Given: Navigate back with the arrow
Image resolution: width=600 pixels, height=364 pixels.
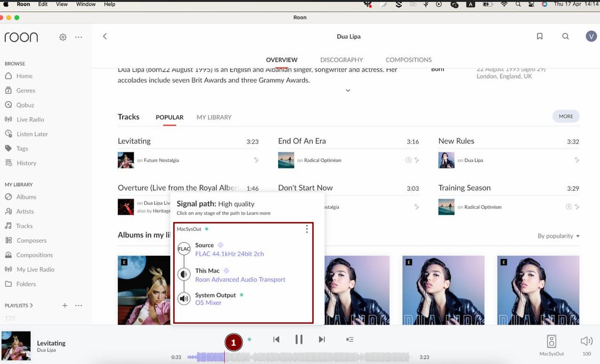Looking at the screenshot, I should click(105, 36).
